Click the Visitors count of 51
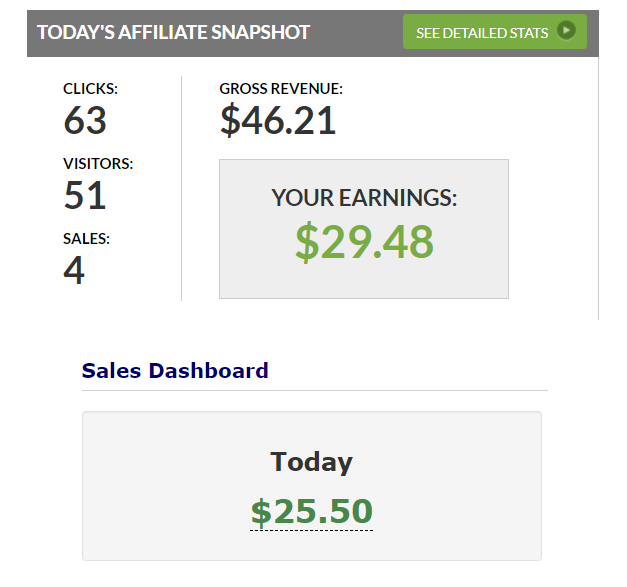 tap(85, 195)
